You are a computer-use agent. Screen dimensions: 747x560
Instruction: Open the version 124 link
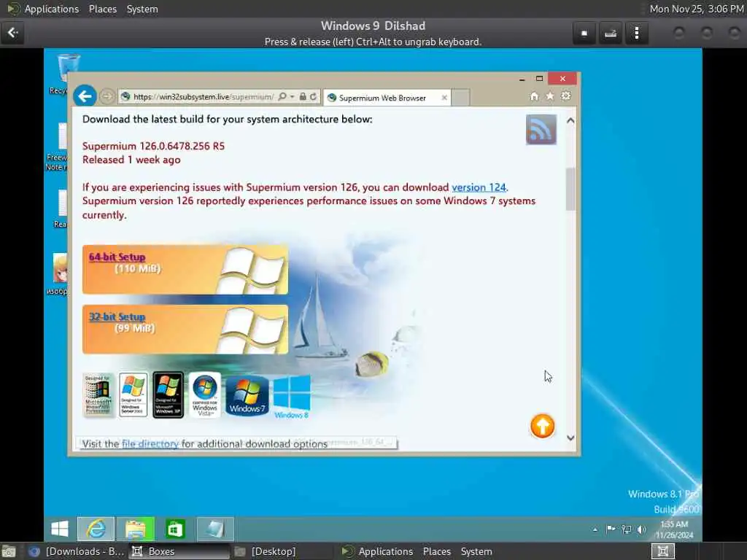479,187
